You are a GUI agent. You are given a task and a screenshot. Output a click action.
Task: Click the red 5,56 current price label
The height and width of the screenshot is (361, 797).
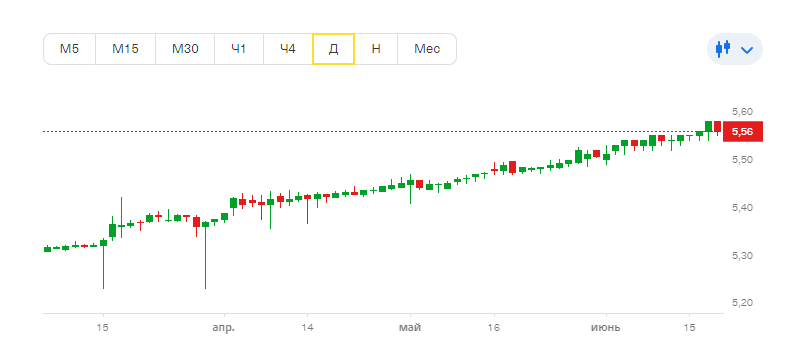(743, 132)
